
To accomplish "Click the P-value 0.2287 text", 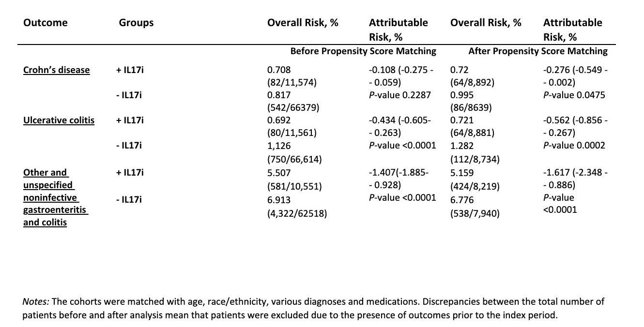I will point(399,95).
